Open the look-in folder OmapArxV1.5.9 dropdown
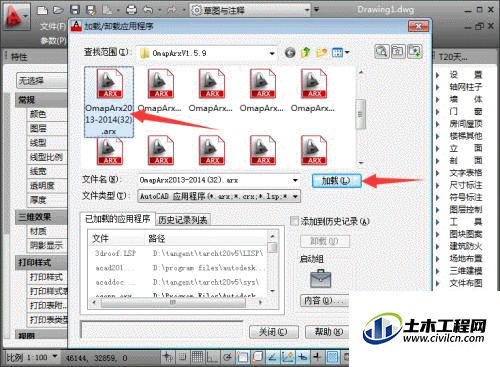This screenshot has height=367, width=500. coord(272,53)
